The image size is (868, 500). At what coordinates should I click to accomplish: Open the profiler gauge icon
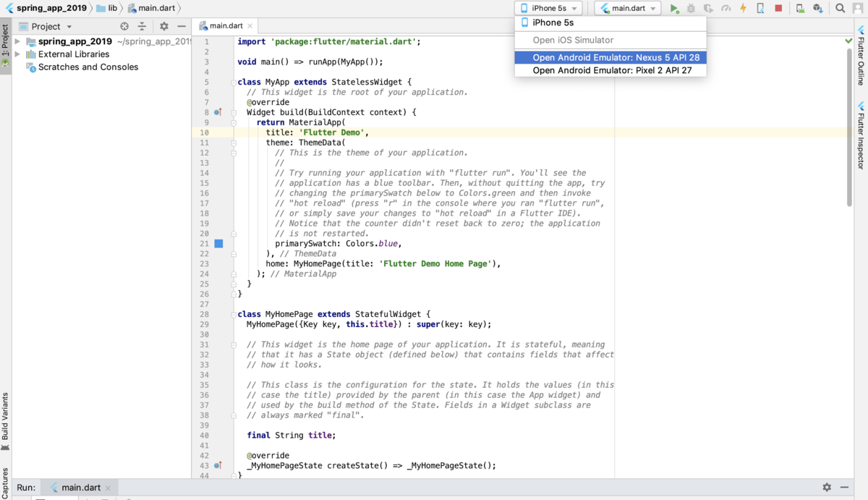[726, 9]
